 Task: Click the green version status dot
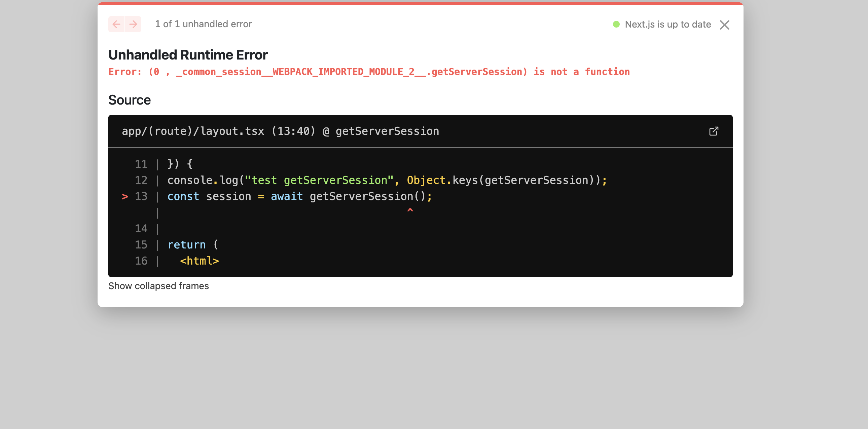tap(616, 24)
